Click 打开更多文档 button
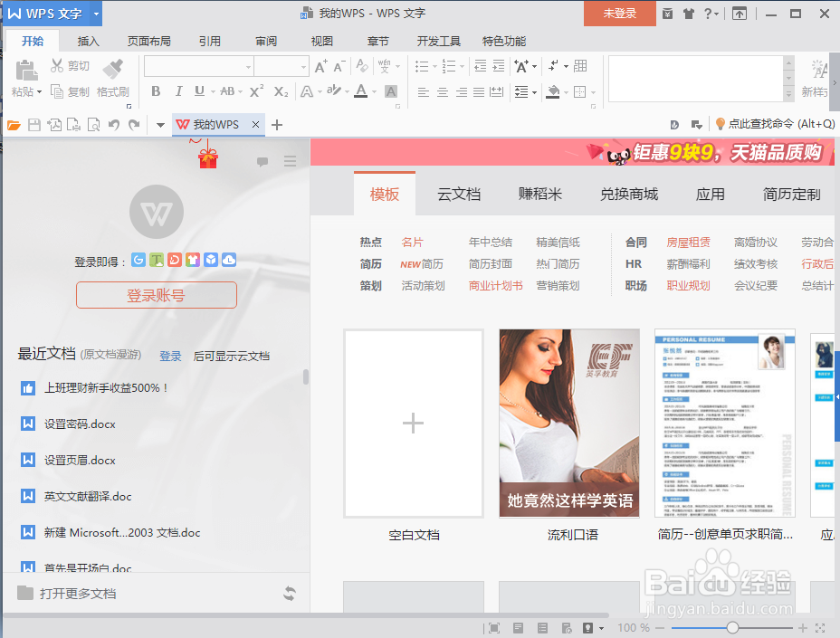 tap(67, 594)
